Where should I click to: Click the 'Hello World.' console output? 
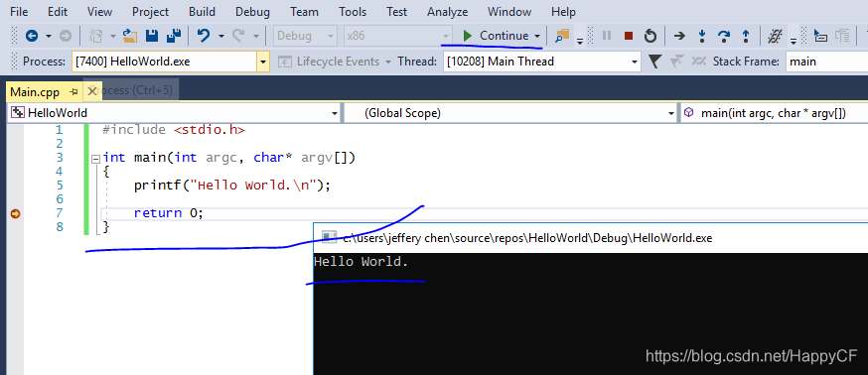pos(361,262)
